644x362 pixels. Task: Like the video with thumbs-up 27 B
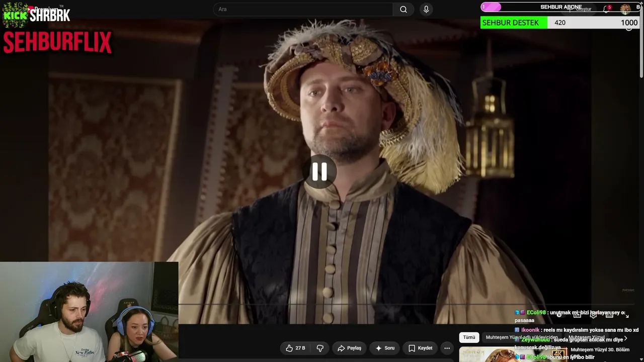pos(295,348)
